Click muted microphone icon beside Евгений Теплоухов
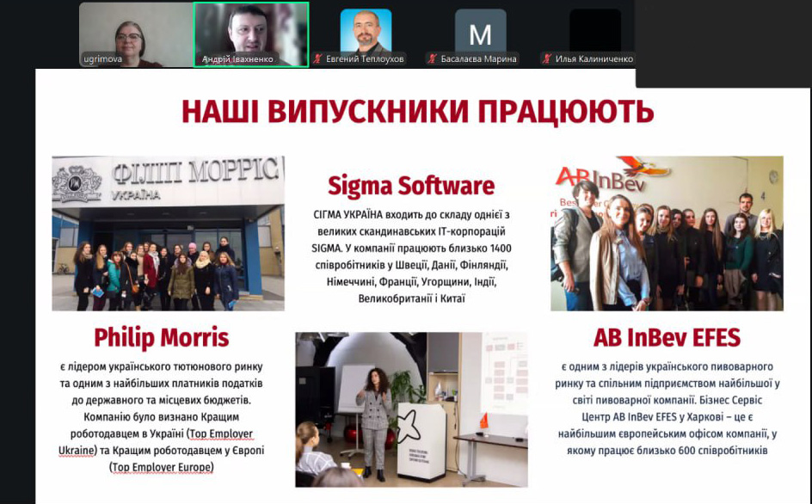This screenshot has width=812, height=504. pos(317,59)
